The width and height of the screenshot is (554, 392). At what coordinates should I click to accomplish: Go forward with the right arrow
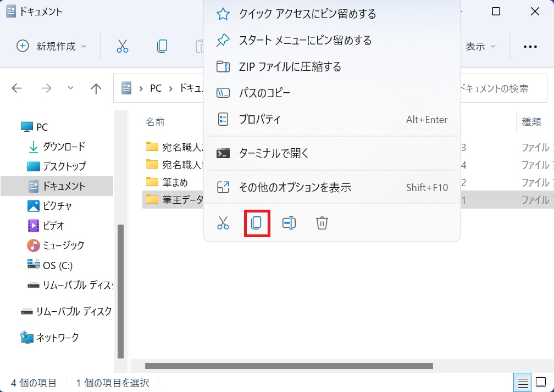(x=46, y=88)
